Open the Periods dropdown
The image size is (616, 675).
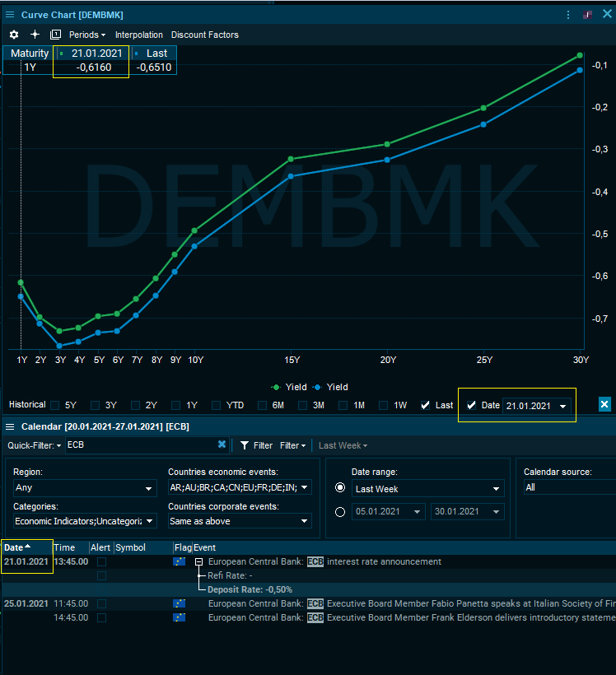(87, 35)
